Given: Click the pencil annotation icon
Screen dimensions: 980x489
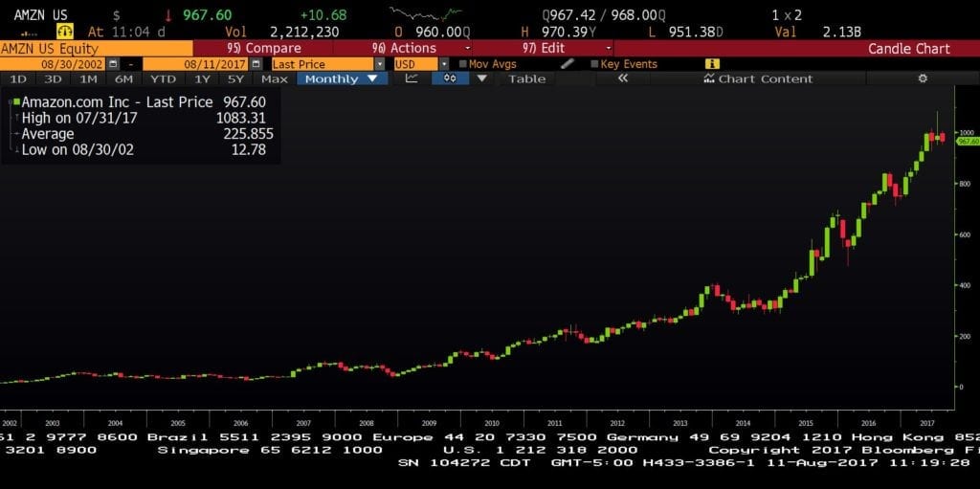Looking at the screenshot, I should coord(567,64).
